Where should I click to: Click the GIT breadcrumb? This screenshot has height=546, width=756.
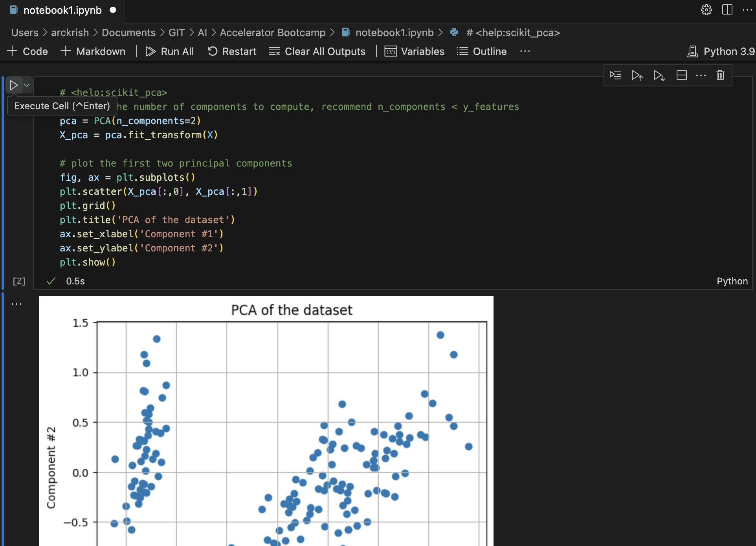[176, 33]
